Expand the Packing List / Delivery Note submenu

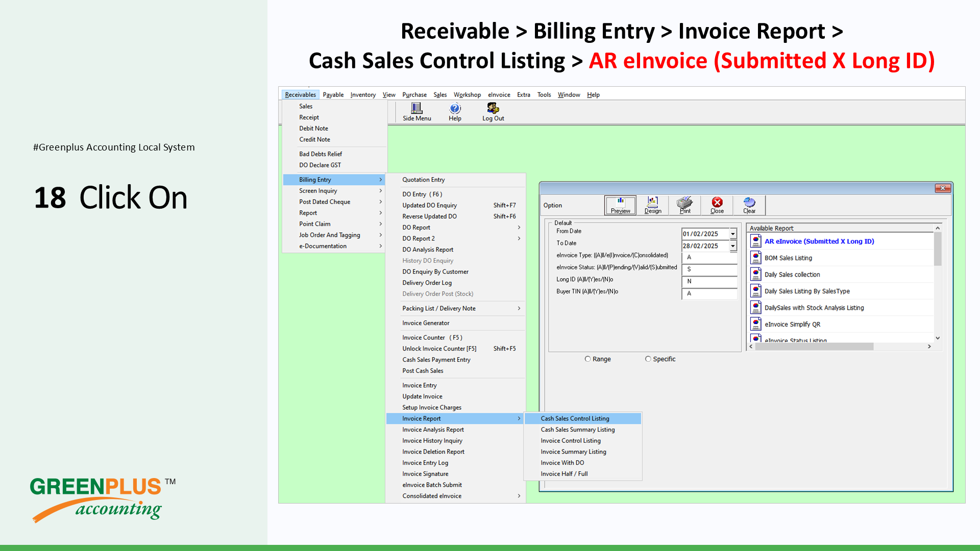[456, 309]
